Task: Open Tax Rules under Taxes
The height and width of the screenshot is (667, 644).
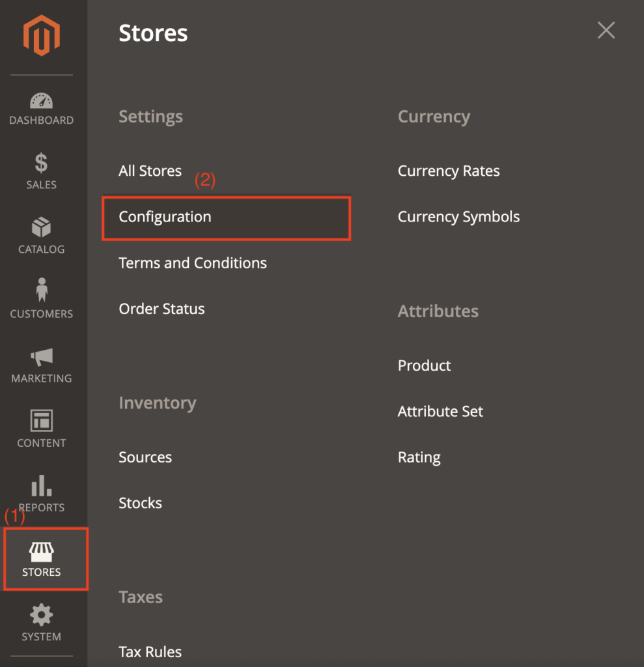Action: click(150, 651)
